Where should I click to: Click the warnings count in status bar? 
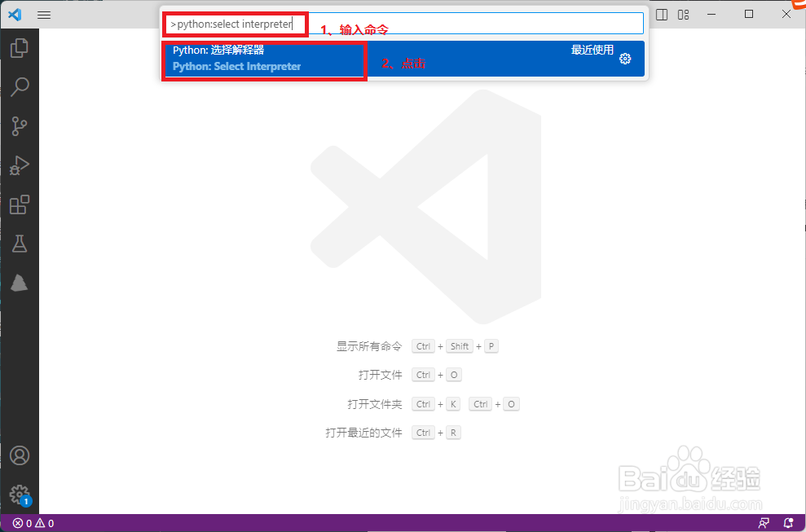click(x=44, y=523)
